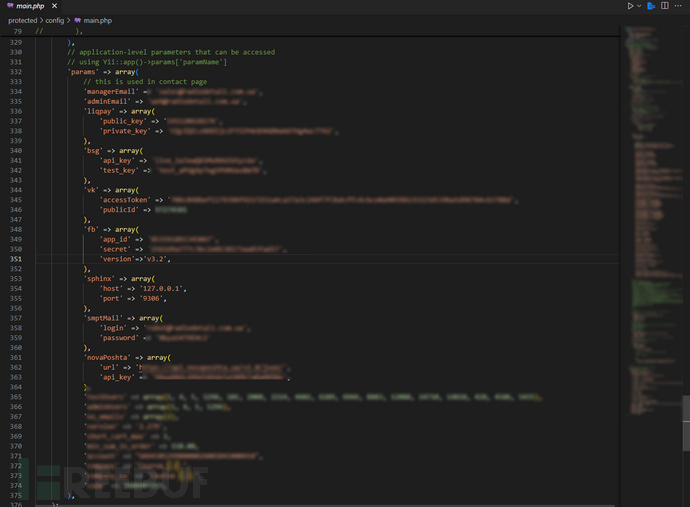Click the main.php breadcrumb item
This screenshot has width=690, height=507.
(x=98, y=20)
